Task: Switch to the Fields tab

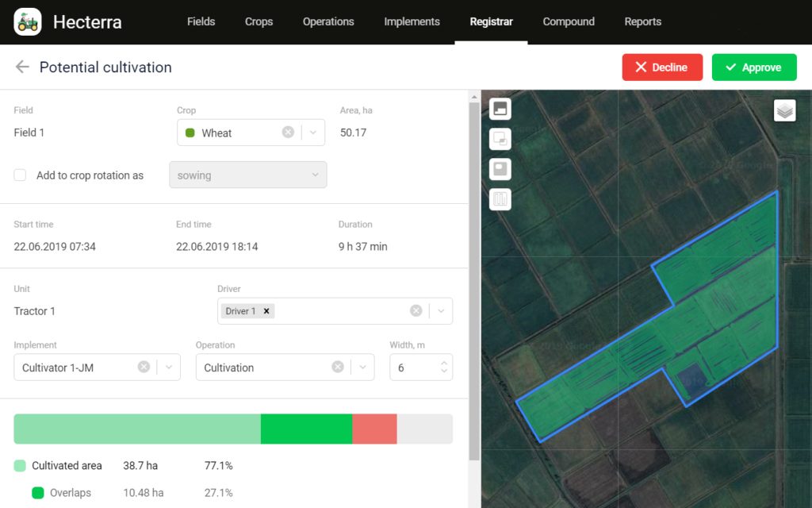Action: [201, 21]
